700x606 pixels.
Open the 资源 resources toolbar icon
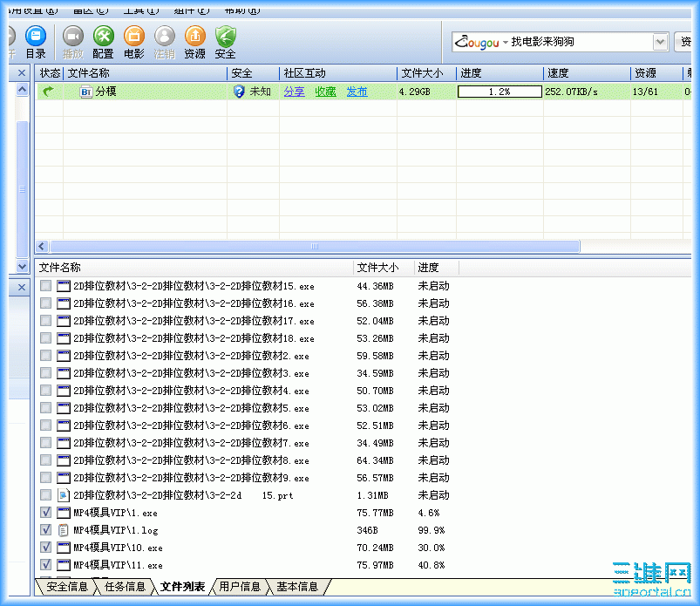point(195,43)
